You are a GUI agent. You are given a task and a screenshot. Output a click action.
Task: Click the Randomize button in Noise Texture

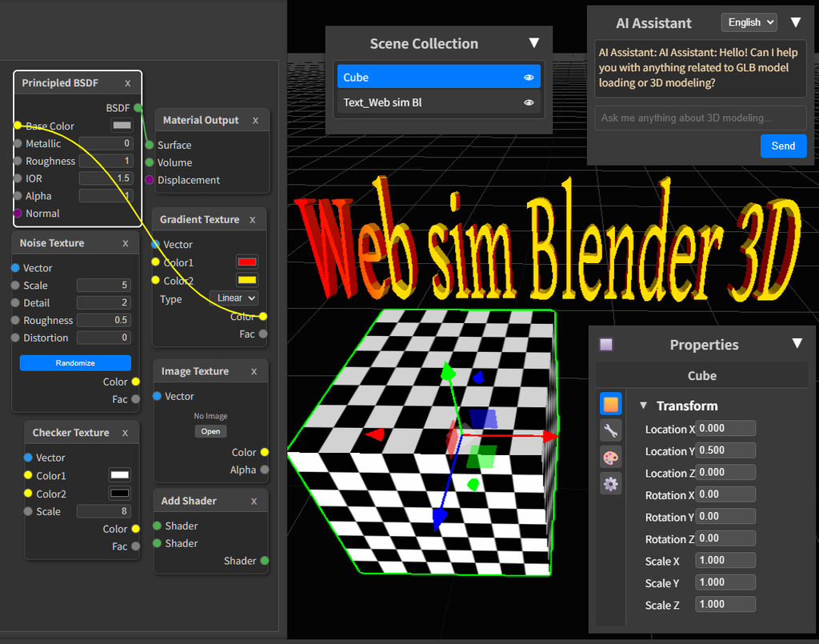(75, 363)
